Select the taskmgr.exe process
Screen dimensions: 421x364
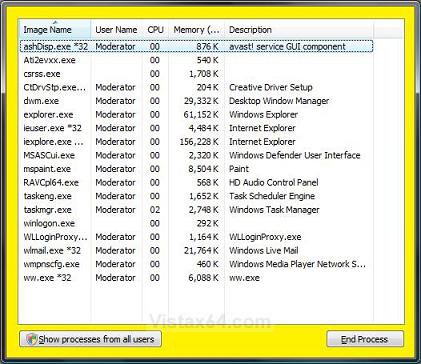point(196,210)
